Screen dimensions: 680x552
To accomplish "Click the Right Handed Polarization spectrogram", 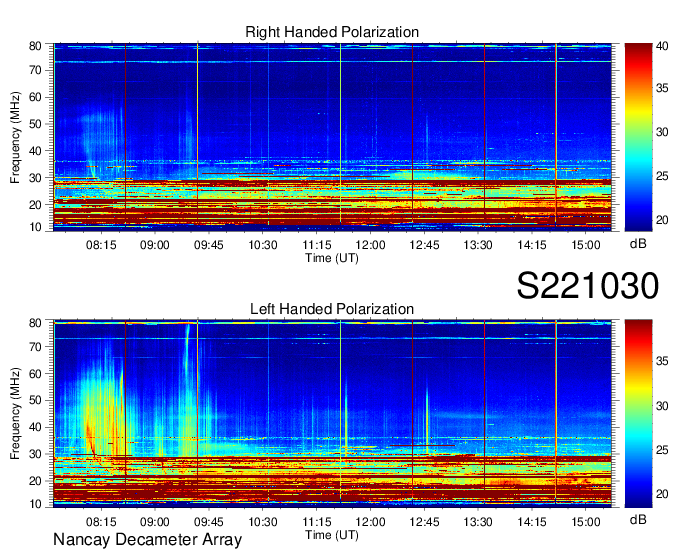I will (x=333, y=137).
